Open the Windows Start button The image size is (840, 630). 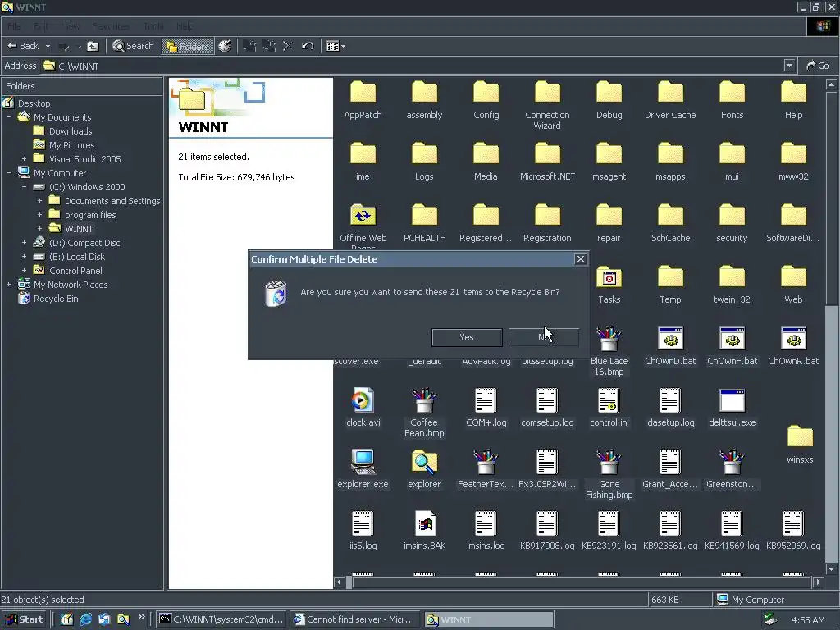(24, 619)
